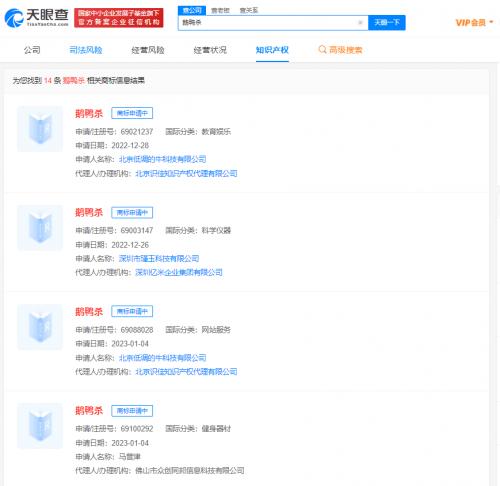Image resolution: width=500 pixels, height=486 pixels.
Task: Open 鹅鸭杀 title in 网站服务 result
Action: (89, 311)
